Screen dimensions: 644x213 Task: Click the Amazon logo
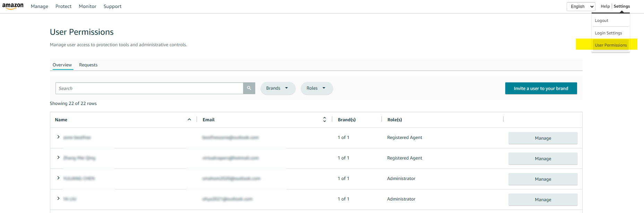pos(13,6)
